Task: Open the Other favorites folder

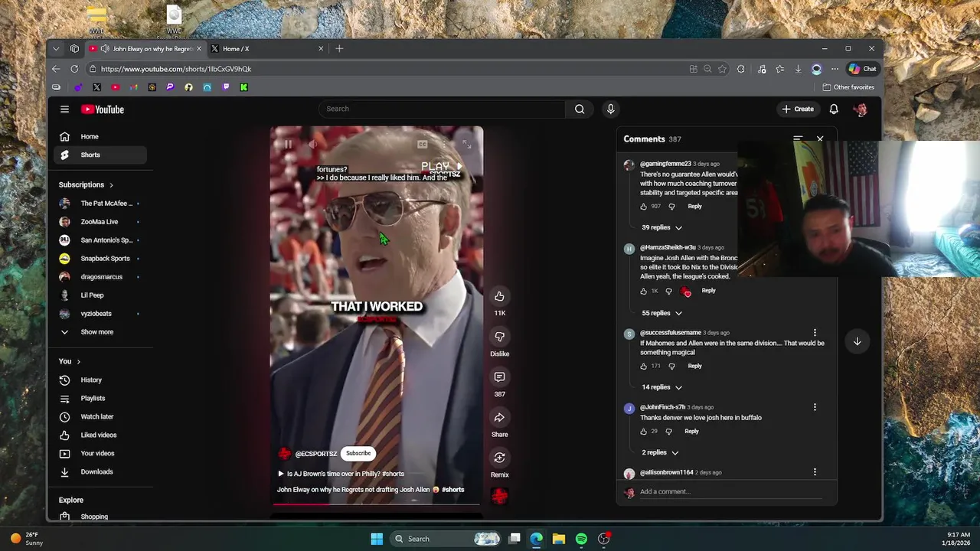Action: click(x=848, y=87)
